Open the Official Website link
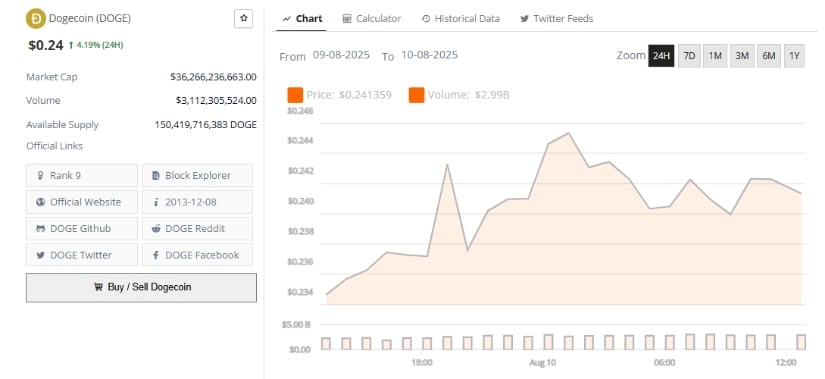 click(82, 202)
